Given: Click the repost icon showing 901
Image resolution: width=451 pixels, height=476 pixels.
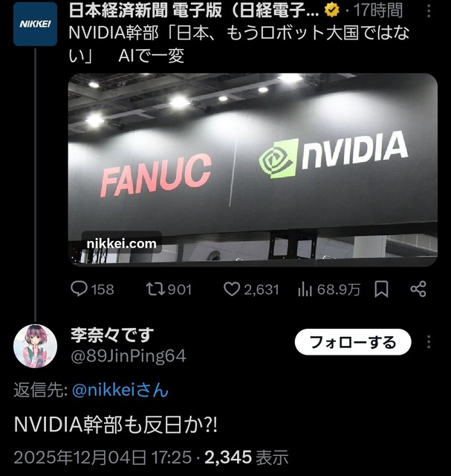Looking at the screenshot, I should click(155, 289).
